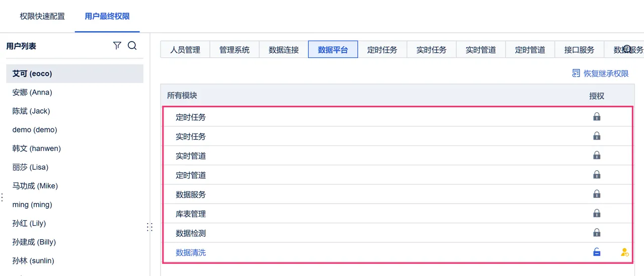Open the 实时管道 tab in tab bar
Viewport: 644px width, 276px height.
481,50
